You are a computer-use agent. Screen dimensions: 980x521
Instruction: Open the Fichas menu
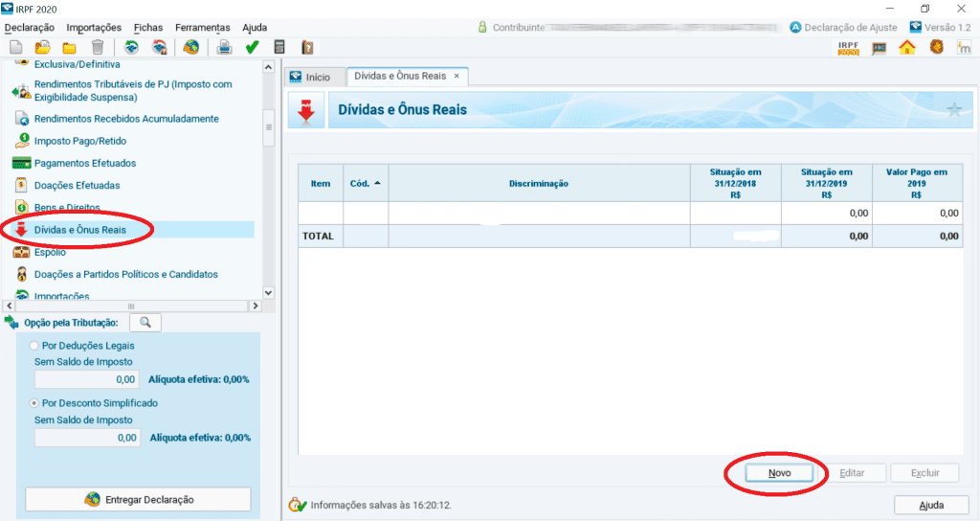click(148, 28)
